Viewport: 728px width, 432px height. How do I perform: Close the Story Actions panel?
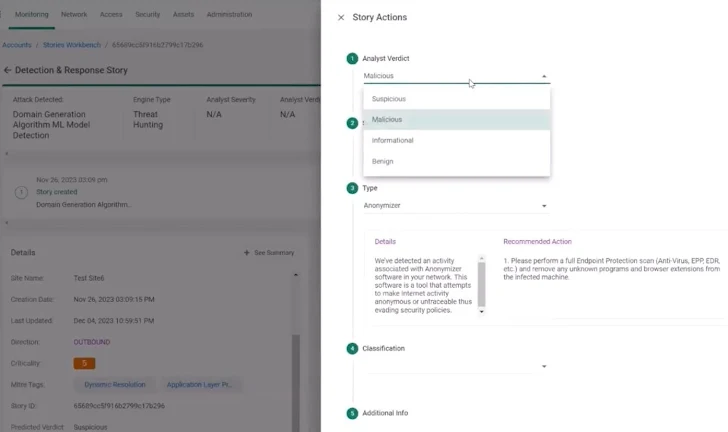341,18
